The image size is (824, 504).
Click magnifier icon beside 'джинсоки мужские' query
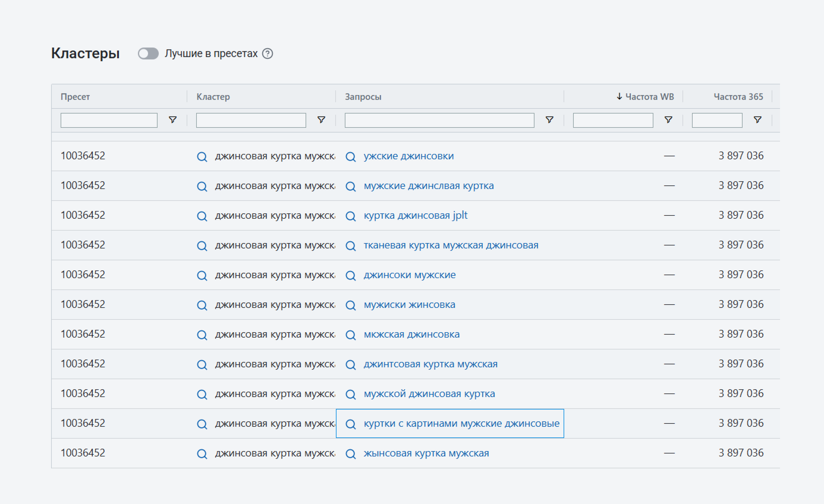coord(350,275)
